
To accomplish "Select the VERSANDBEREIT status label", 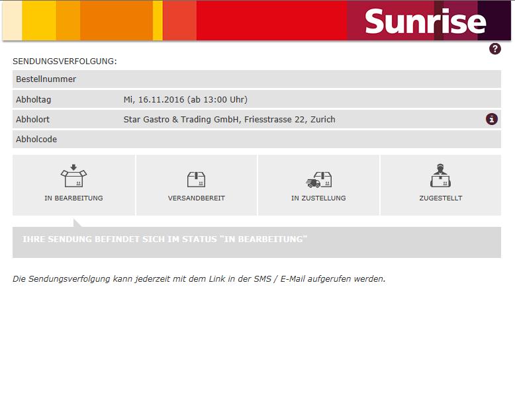I will pyautogui.click(x=197, y=198).
